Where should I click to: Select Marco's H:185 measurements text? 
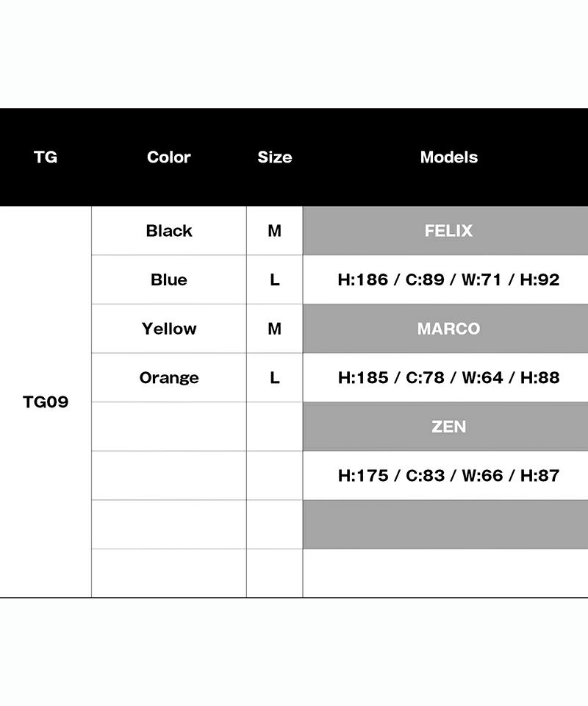[x=448, y=378]
